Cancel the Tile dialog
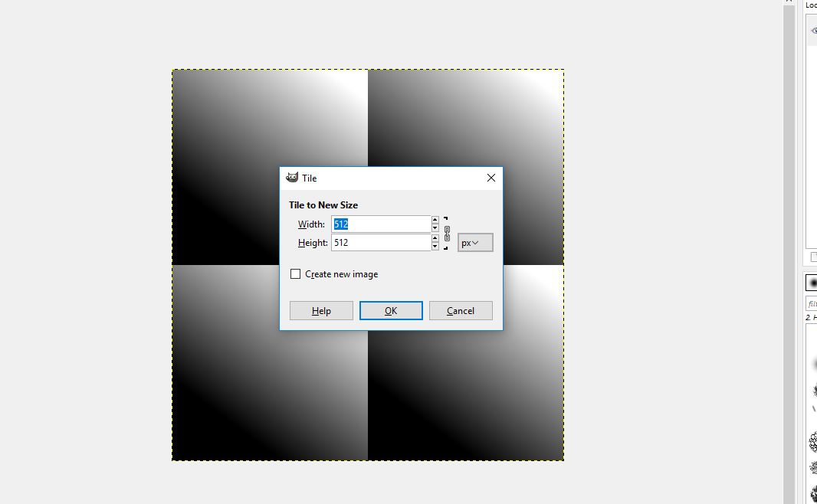Screen dimensions: 817x504 pyautogui.click(x=461, y=311)
